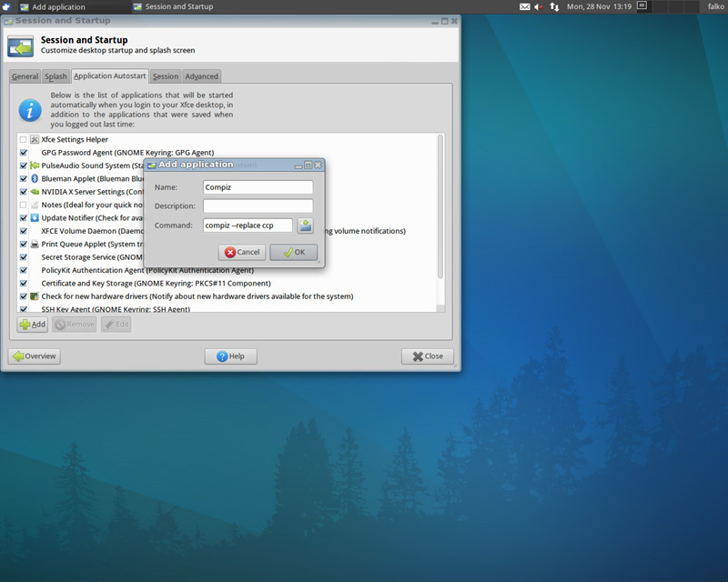This screenshot has width=728, height=582.
Task: Click the muted volume icon in the panel
Action: [x=538, y=6]
